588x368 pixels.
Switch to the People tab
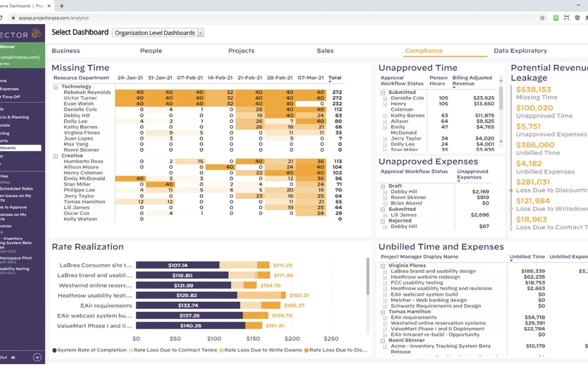(x=151, y=51)
